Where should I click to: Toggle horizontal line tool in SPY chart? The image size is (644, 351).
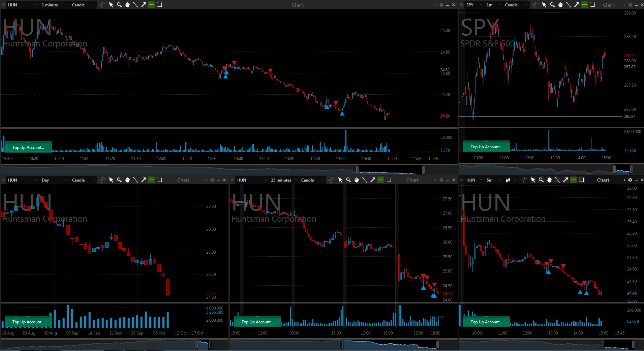tap(585, 5)
